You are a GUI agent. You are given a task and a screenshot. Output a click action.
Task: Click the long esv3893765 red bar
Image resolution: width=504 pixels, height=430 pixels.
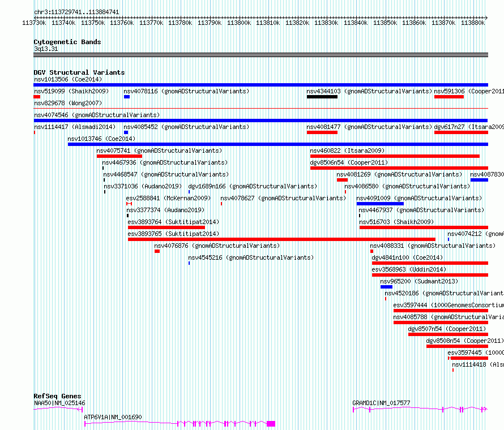[x=281, y=239]
